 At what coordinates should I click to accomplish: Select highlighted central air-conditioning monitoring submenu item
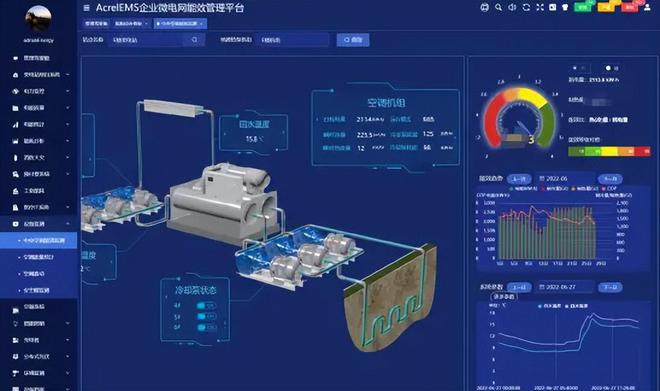[39, 240]
